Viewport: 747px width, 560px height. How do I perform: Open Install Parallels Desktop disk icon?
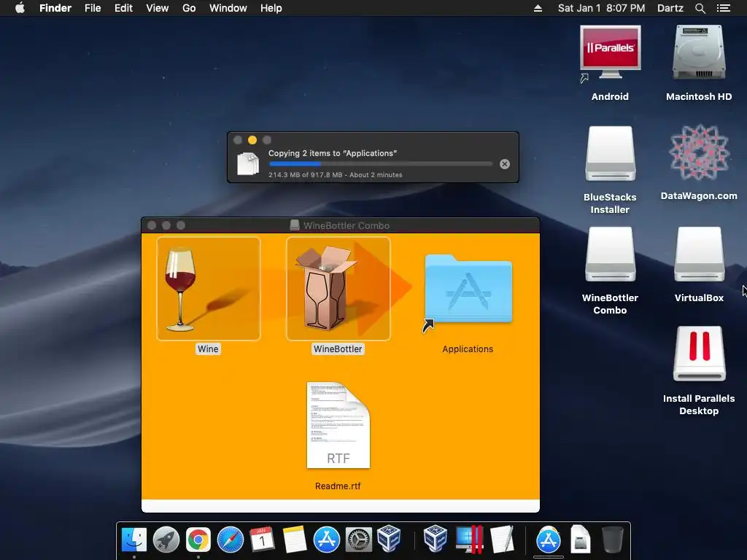(x=699, y=354)
